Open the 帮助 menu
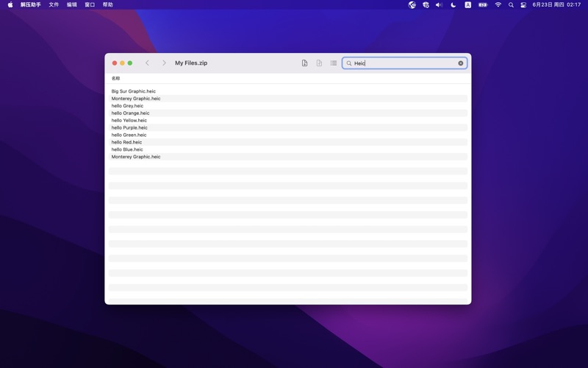This screenshot has width=588, height=368. click(x=107, y=4)
